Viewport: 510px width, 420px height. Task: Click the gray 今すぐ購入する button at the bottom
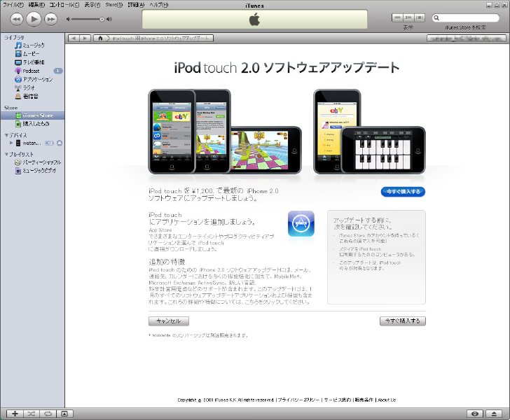click(403, 321)
